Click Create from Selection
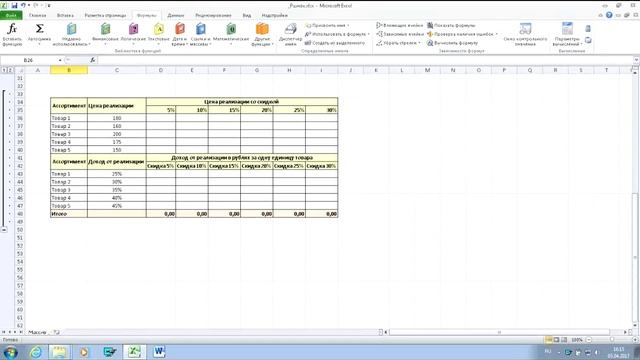The height and width of the screenshot is (360, 640). click(335, 43)
